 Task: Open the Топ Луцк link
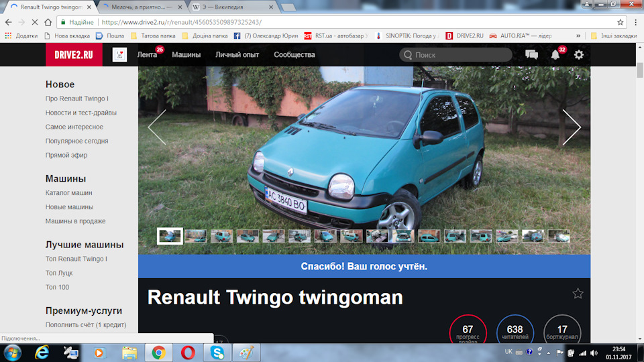59,273
